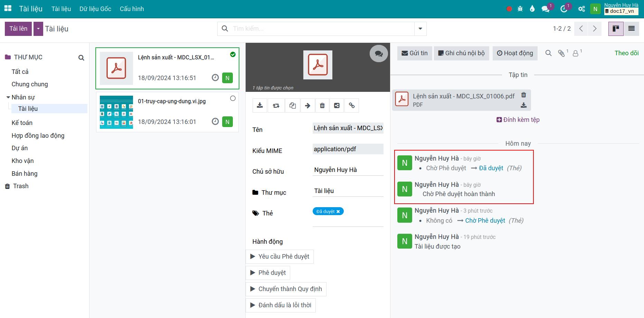644x318 pixels.
Task: Open the Tài liệu top menu item
Action: (x=61, y=9)
